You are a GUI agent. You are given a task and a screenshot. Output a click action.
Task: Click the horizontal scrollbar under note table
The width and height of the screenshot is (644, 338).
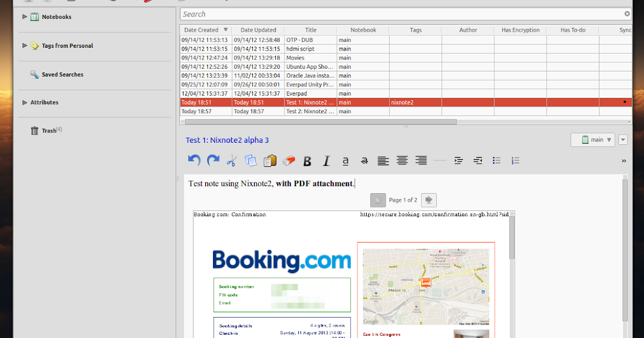tap(321, 122)
